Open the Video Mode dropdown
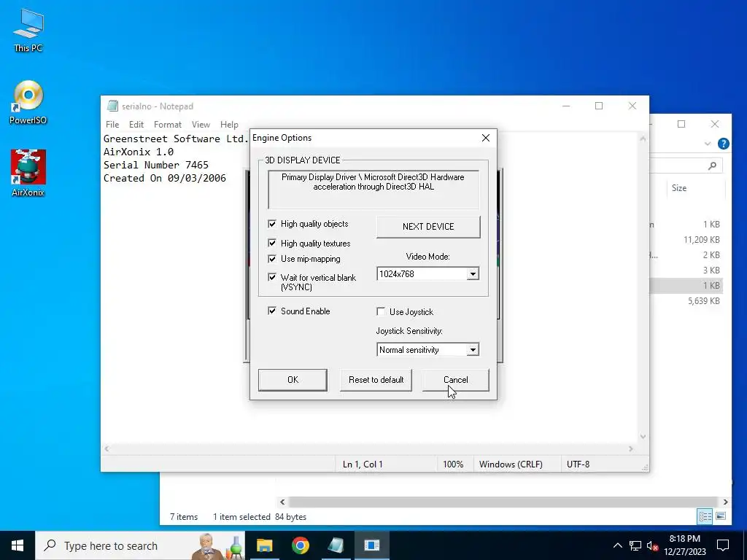Viewport: 747px width, 560px height. (x=473, y=274)
